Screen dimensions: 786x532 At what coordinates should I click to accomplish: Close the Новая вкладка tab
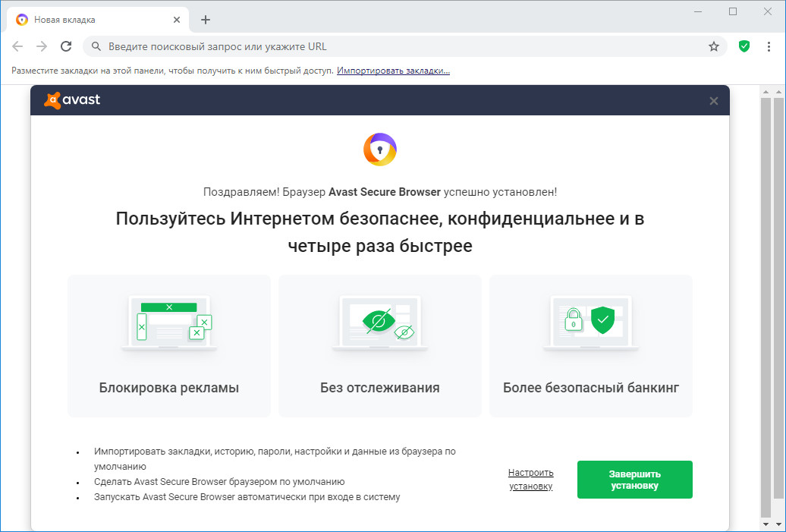(x=177, y=20)
